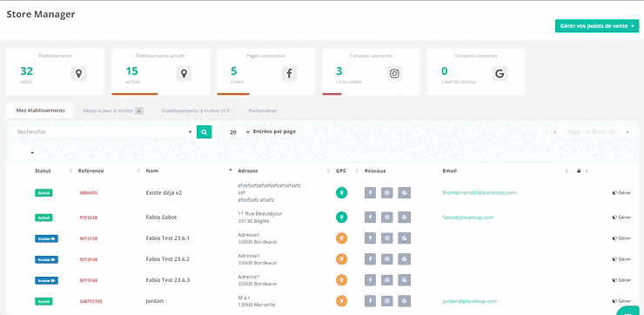Image resolution: width=644 pixels, height=315 pixels.
Task: Click the Facebook network icon for Fabio Sabot
Action: 370,217
